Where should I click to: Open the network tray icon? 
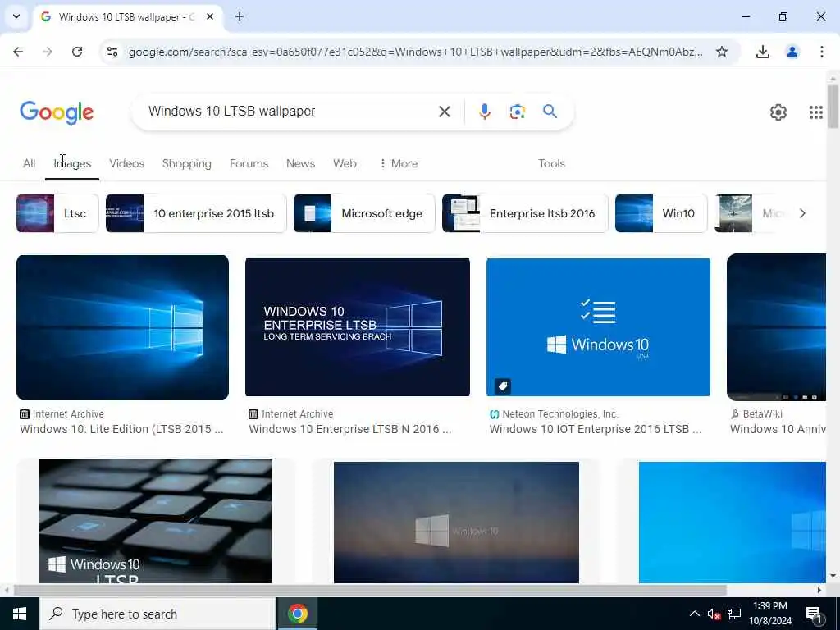[734, 614]
